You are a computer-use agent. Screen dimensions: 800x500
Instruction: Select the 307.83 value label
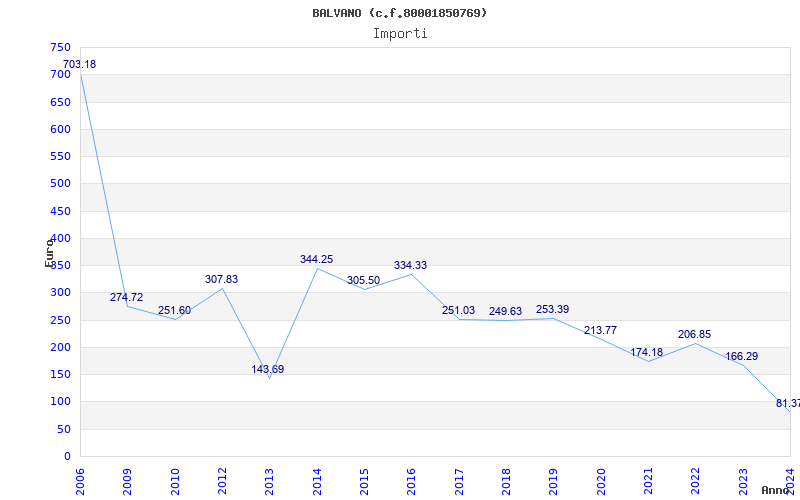[221, 279]
